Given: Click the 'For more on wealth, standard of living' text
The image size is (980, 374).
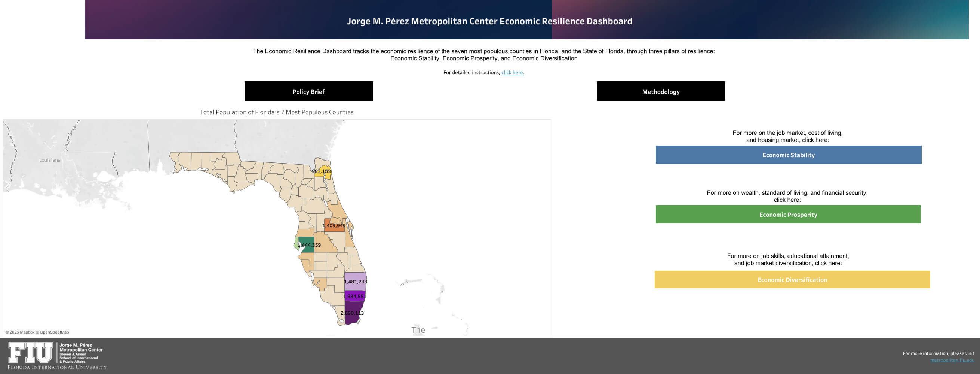Looking at the screenshot, I should (x=787, y=196).
